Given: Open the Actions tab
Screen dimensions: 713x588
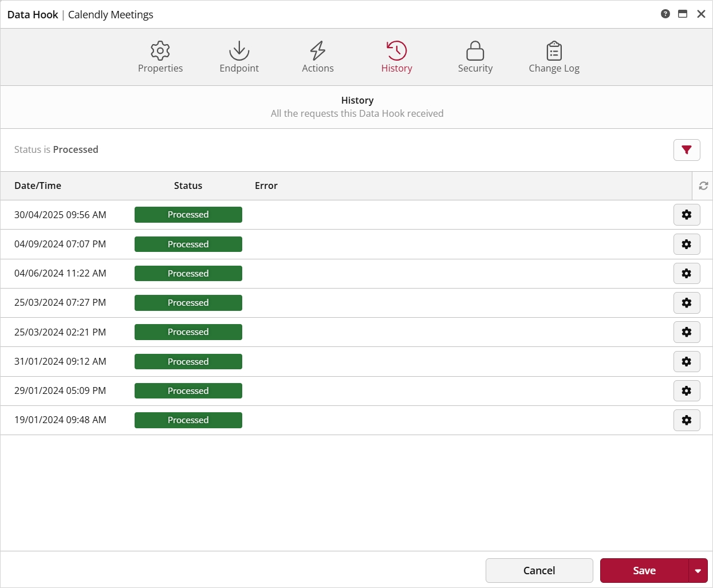Looking at the screenshot, I should tap(318, 57).
